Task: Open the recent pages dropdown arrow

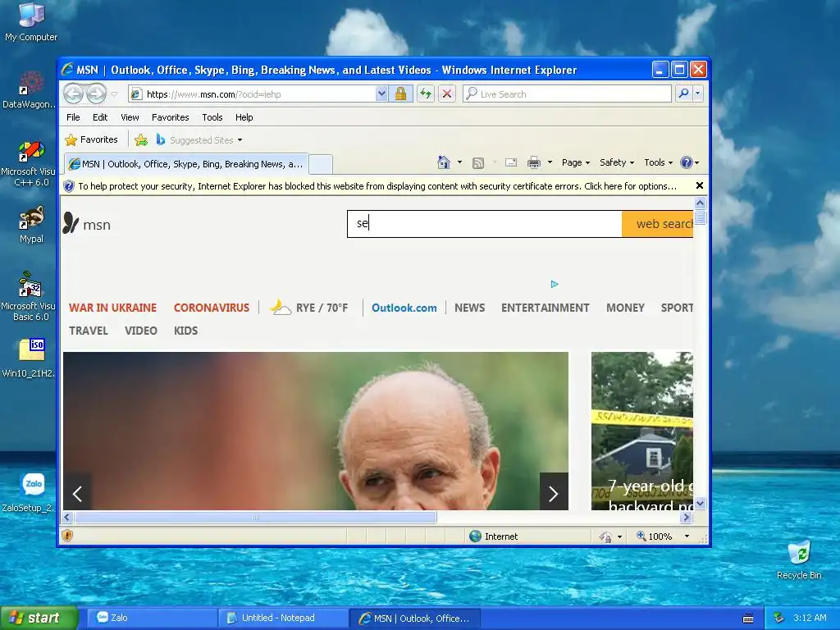Action: (x=115, y=94)
